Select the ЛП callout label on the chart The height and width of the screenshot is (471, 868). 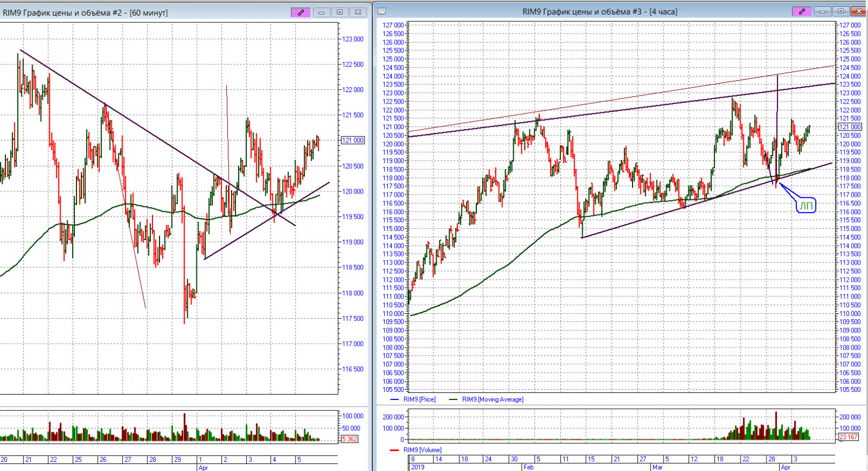tap(806, 205)
